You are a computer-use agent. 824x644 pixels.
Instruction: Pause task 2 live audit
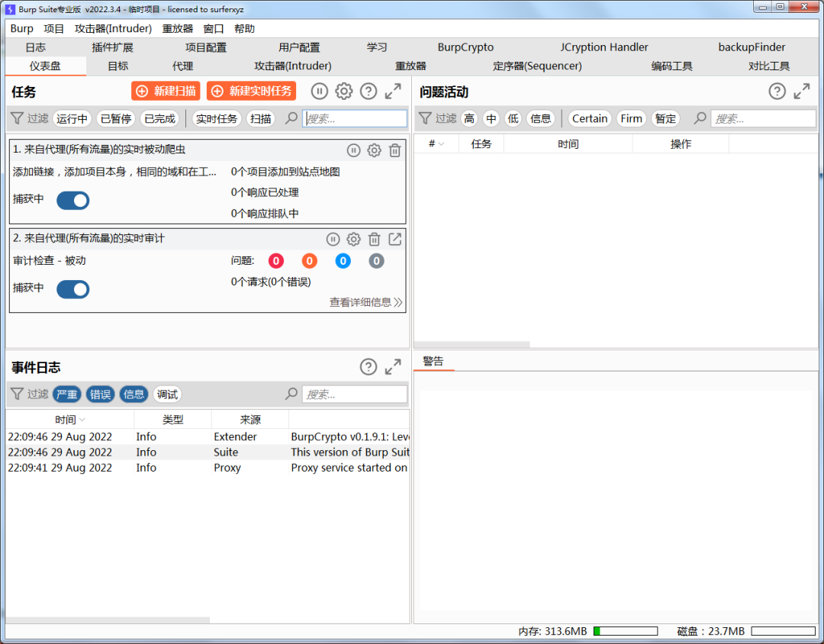coord(333,239)
